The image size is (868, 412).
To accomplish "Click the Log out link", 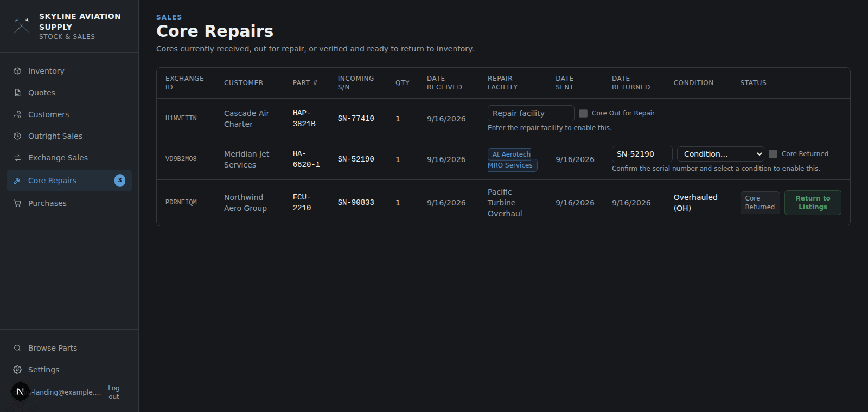I will tap(113, 392).
